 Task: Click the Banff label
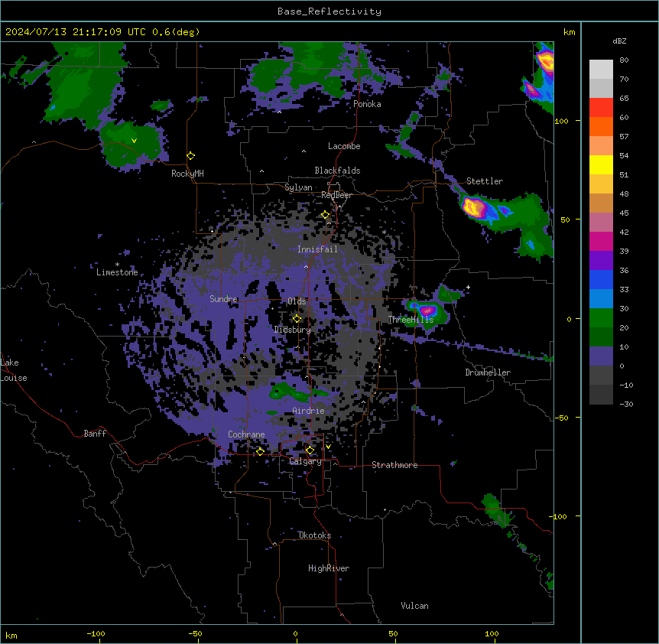(95, 434)
